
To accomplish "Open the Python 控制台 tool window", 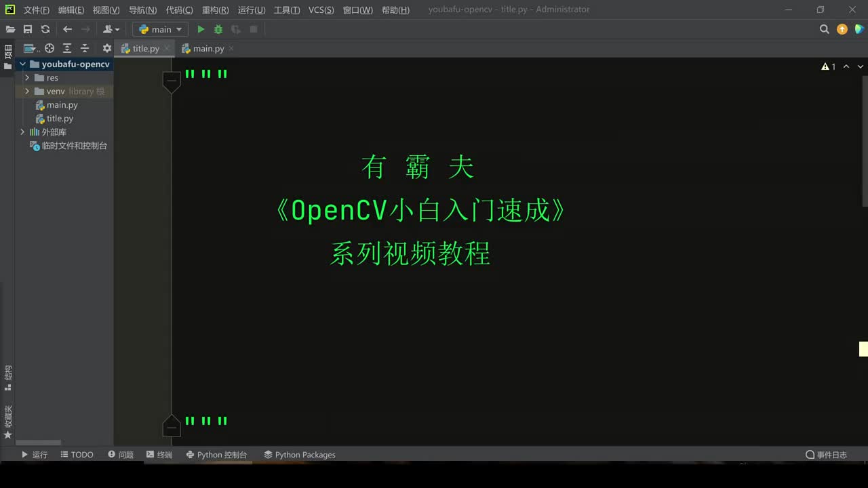I will pyautogui.click(x=216, y=455).
